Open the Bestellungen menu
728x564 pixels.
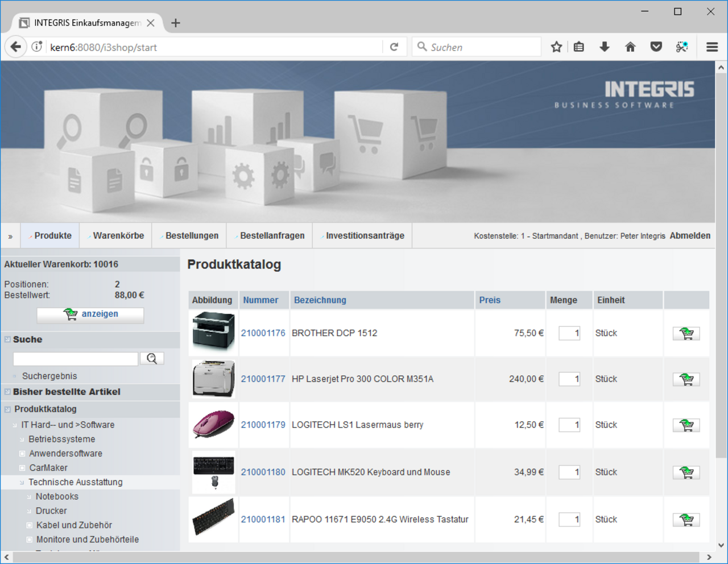click(189, 235)
